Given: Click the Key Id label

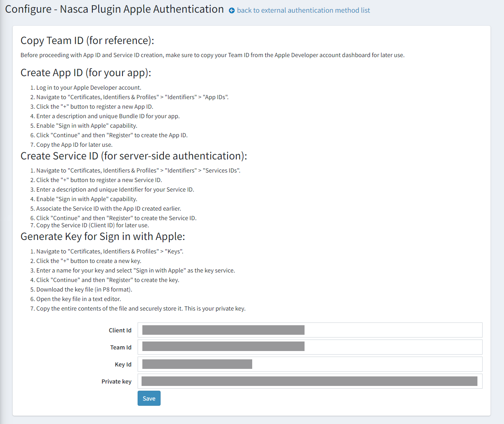Looking at the screenshot, I should click(x=123, y=365).
